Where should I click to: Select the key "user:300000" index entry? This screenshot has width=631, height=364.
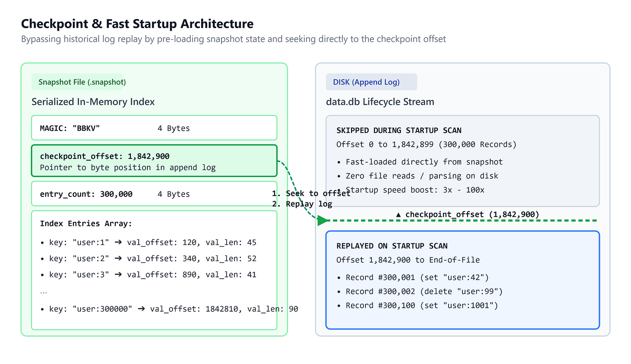point(169,309)
